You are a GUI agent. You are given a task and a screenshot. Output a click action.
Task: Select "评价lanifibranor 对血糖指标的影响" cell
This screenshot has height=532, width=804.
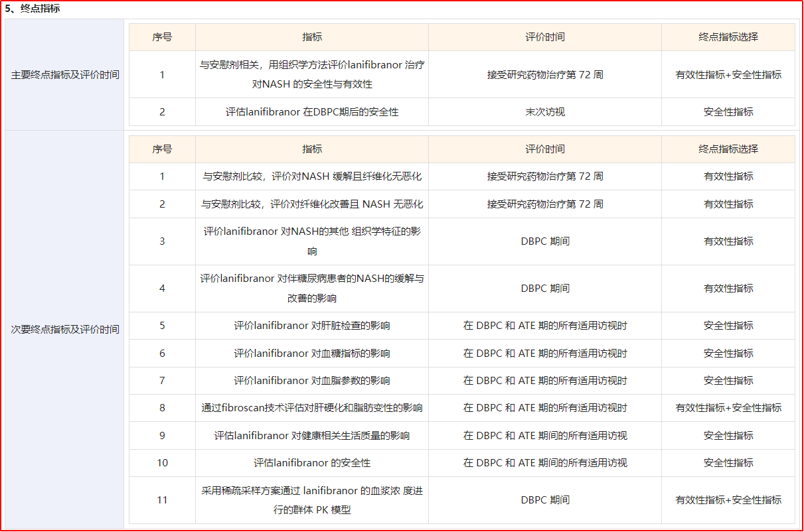point(312,354)
